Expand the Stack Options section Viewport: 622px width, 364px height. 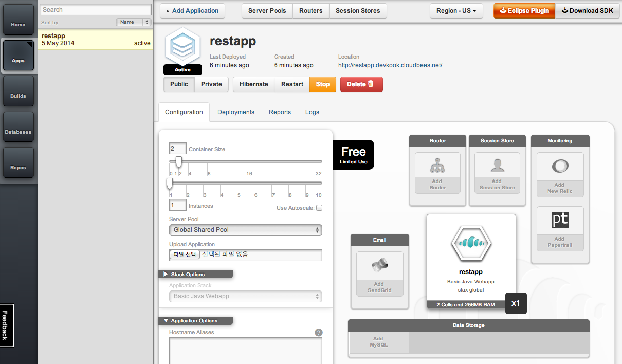195,274
